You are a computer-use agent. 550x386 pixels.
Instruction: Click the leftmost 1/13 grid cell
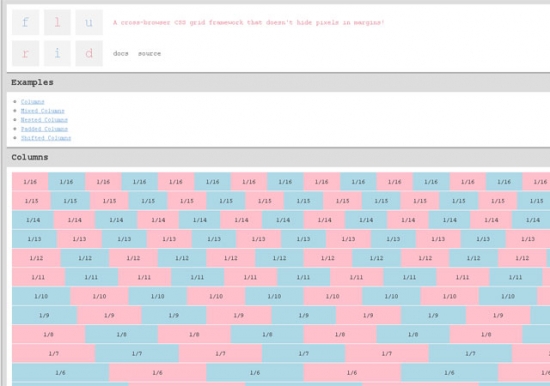coord(34,239)
